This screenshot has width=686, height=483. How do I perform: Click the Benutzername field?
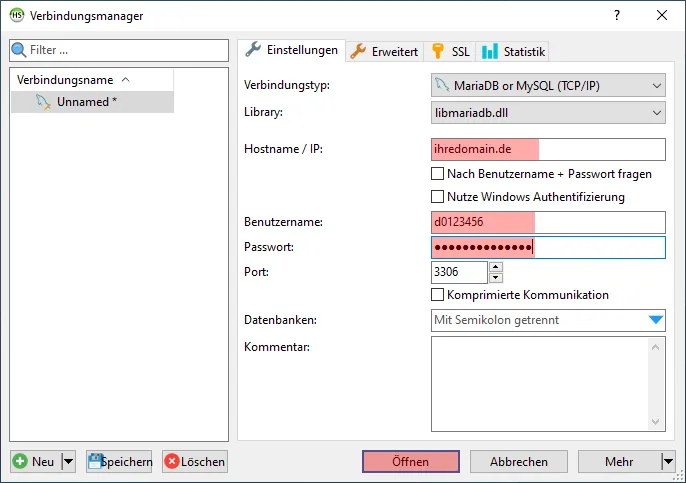(x=548, y=222)
